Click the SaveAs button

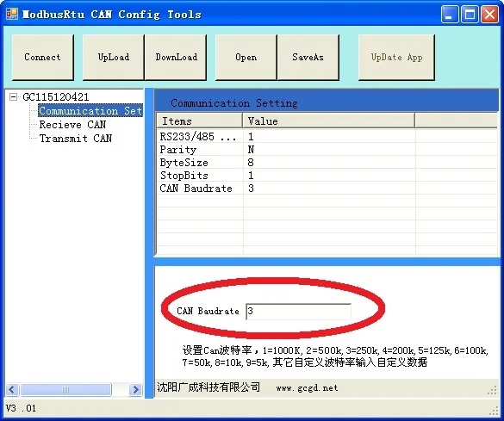click(x=308, y=57)
